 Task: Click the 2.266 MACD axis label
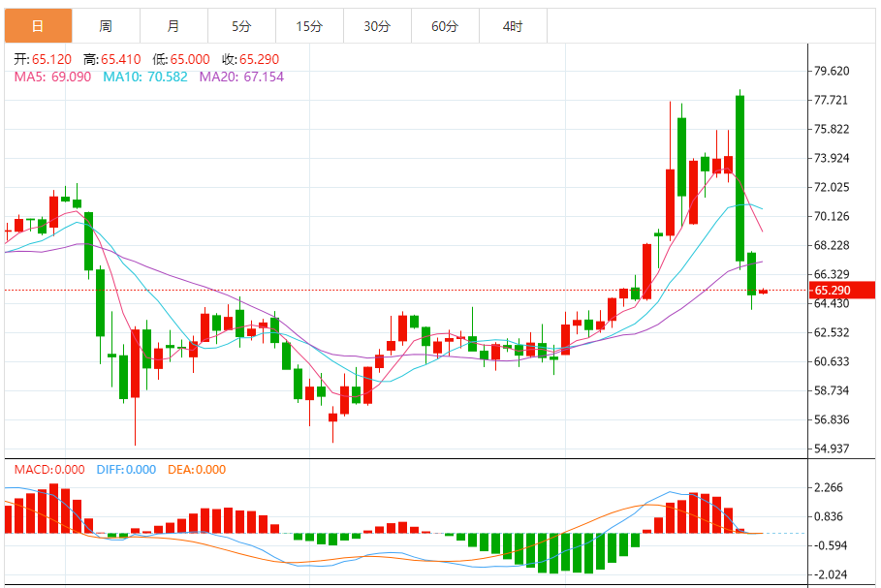829,487
